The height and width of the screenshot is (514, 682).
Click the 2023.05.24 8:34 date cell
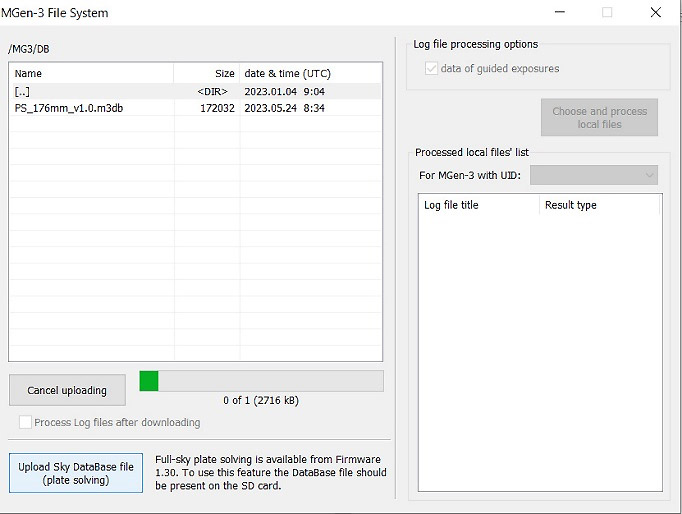coord(284,108)
